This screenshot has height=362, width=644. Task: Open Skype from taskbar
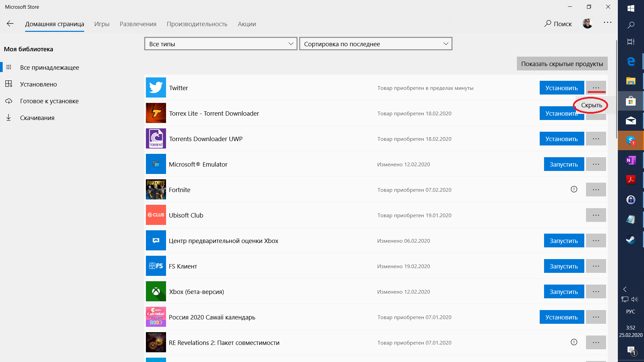click(x=631, y=140)
